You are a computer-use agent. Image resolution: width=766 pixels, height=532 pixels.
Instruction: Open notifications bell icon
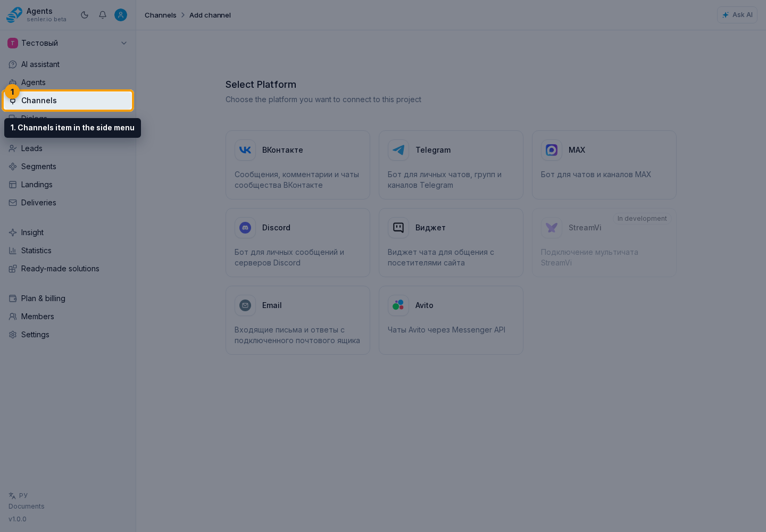pos(103,15)
